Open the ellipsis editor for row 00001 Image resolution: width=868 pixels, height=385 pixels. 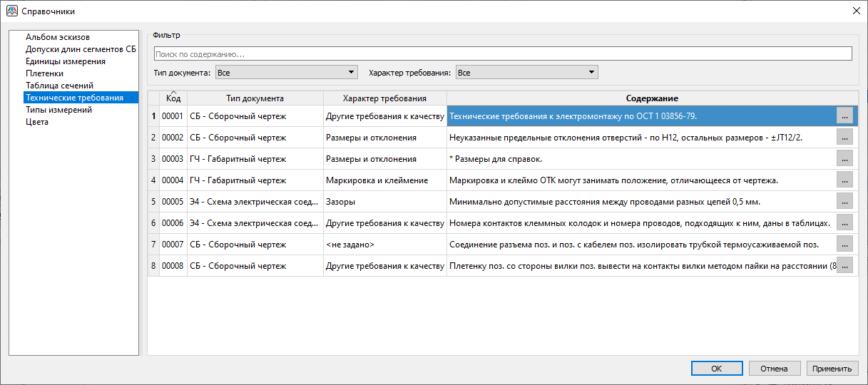[x=844, y=115]
